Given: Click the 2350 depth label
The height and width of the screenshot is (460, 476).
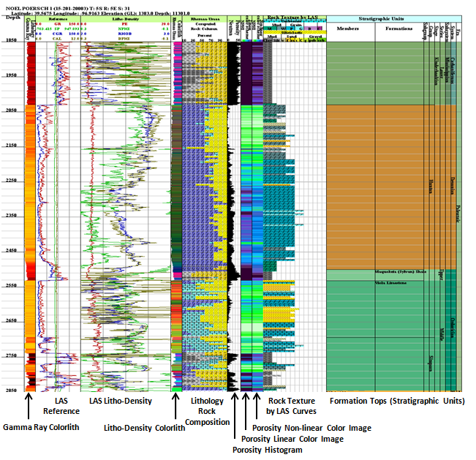Looking at the screenshot, I should pyautogui.click(x=11, y=215).
